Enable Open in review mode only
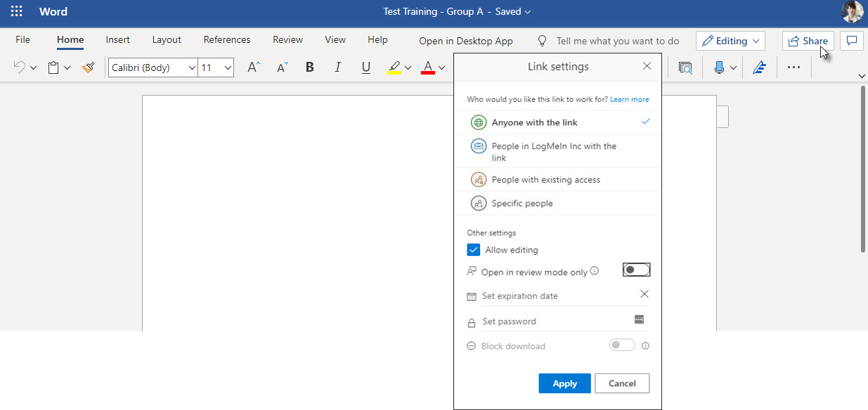The image size is (868, 410). pos(636,269)
